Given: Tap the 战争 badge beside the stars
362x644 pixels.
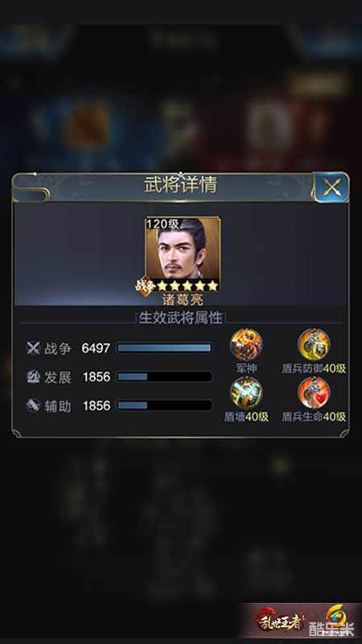Looking at the screenshot, I should point(144,286).
